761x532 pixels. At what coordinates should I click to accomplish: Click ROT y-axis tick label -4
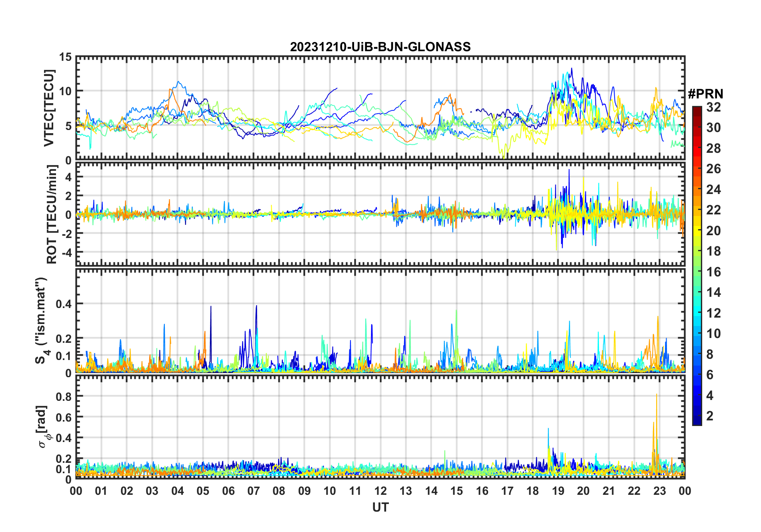66,253
